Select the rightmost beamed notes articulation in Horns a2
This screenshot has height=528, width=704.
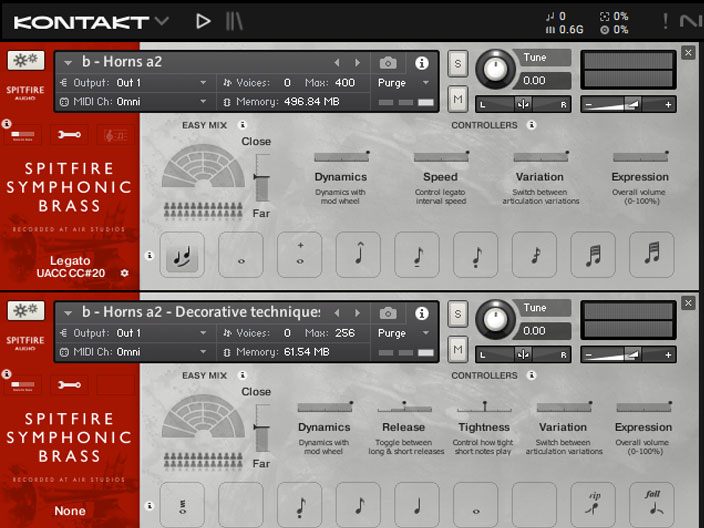point(651,255)
